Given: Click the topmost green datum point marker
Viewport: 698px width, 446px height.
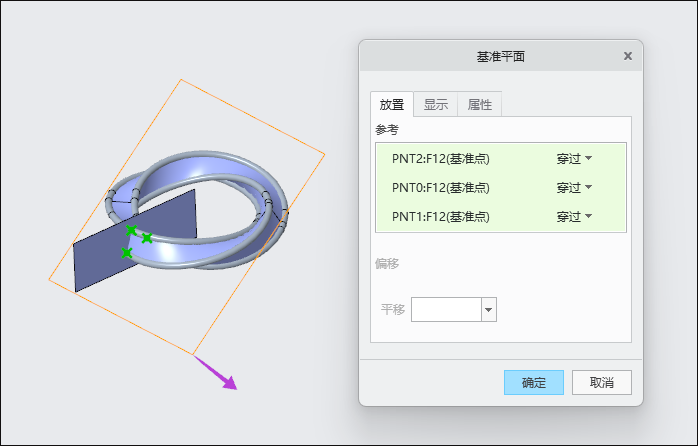Looking at the screenshot, I should tap(131, 230).
